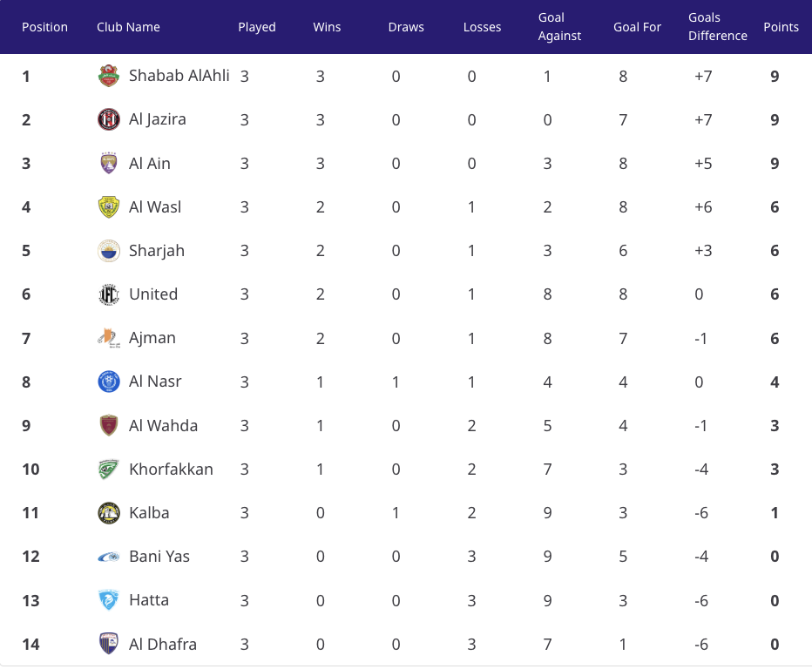Click the Bani Yas club logo
The height and width of the screenshot is (669, 812).
[x=109, y=557]
